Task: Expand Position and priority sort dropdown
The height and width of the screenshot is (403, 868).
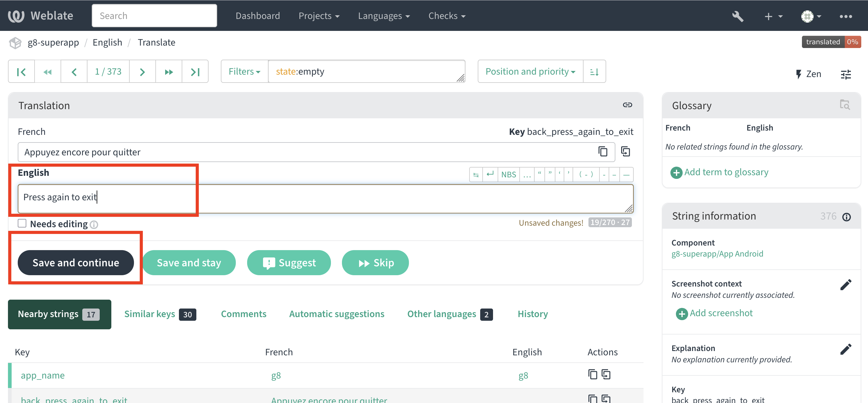Action: coord(530,72)
